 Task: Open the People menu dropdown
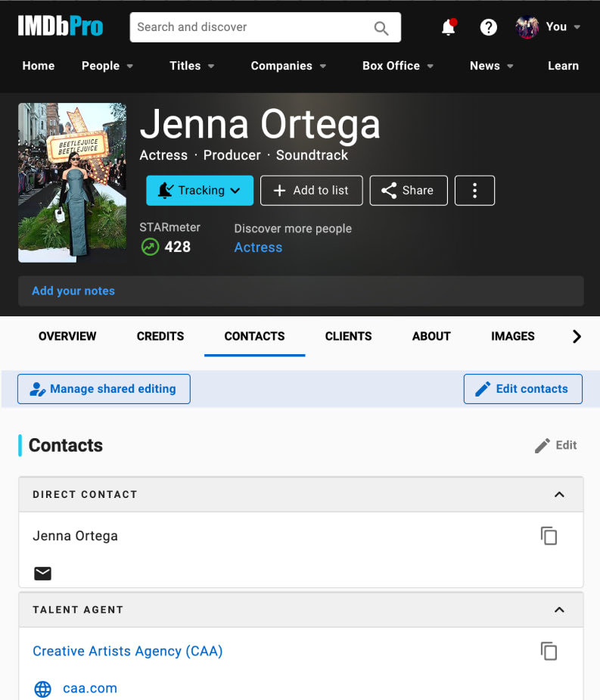point(107,66)
